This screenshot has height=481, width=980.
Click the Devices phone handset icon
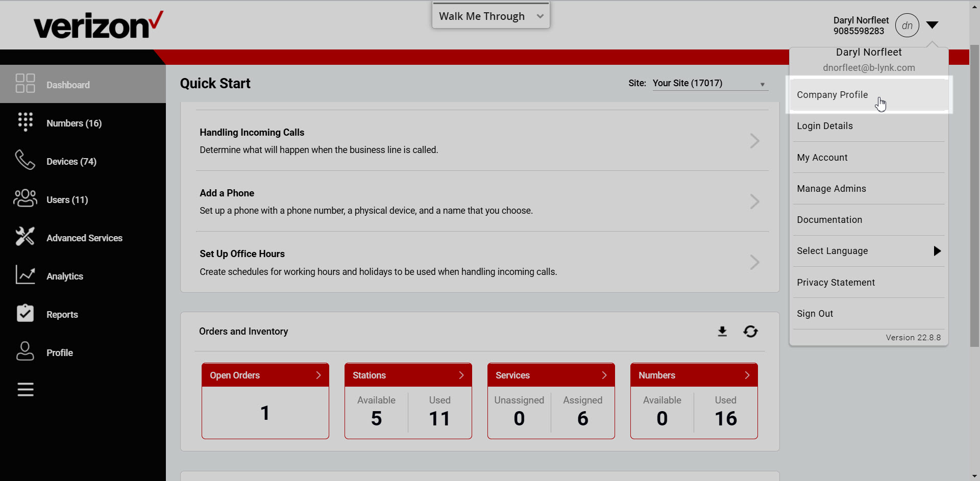coord(25,160)
